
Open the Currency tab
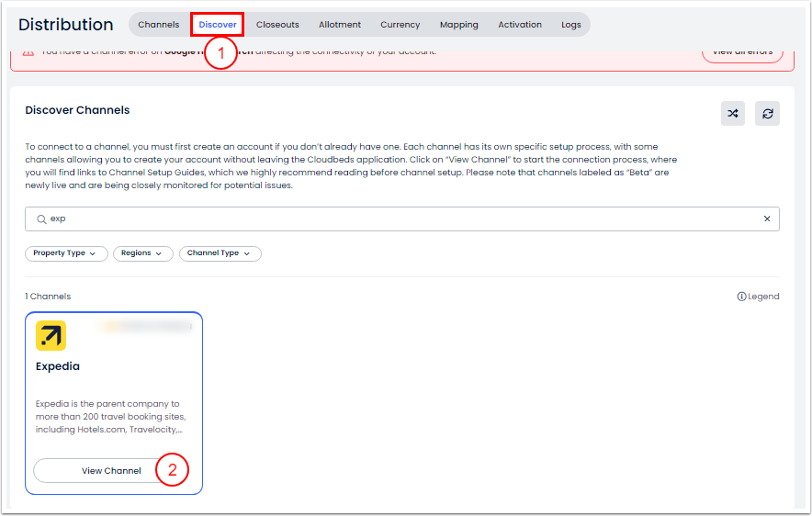coord(400,25)
